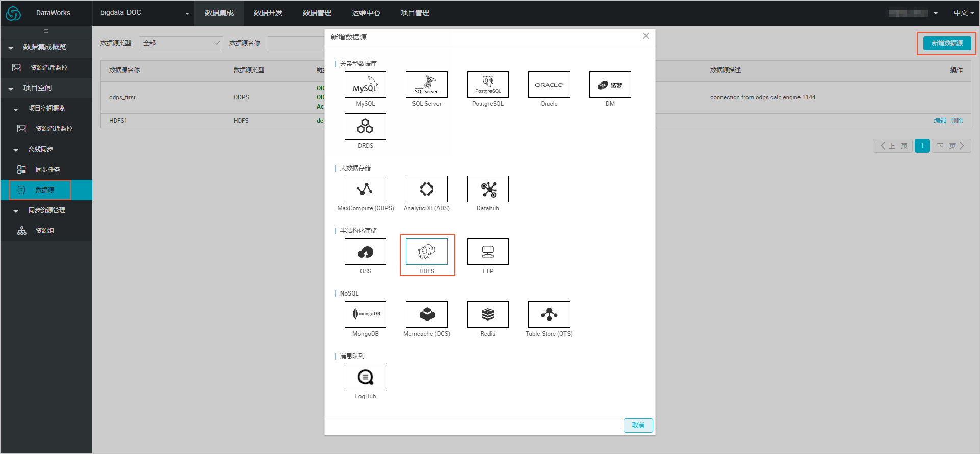
Task: Click the 数据源描述 column header
Action: pos(725,70)
